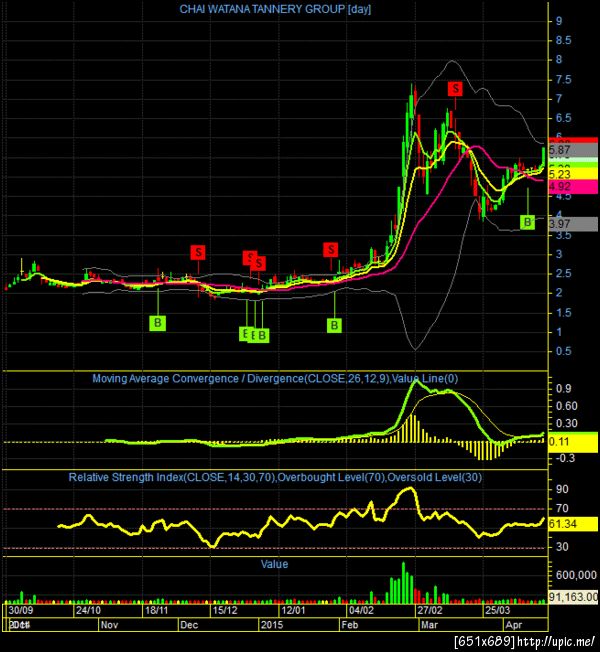Image resolution: width=600 pixels, height=652 pixels.
Task: Click the yellow 5.23 moving average tag
Action: click(573, 174)
